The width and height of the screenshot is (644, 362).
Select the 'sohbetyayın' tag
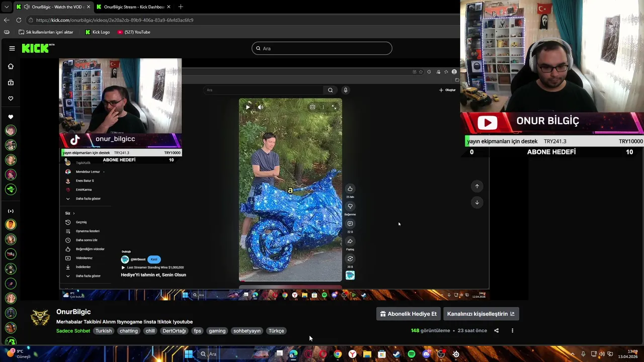pyautogui.click(x=247, y=331)
